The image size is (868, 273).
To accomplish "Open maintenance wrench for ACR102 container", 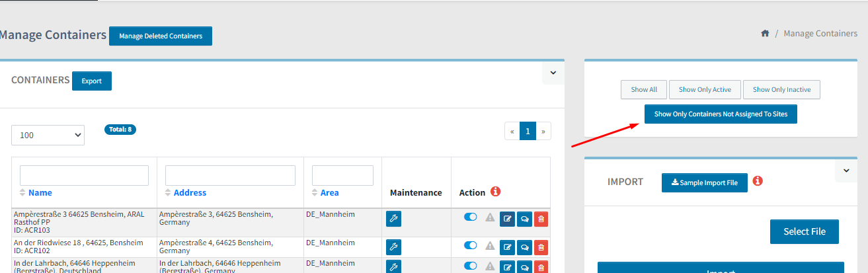I will point(393,247).
